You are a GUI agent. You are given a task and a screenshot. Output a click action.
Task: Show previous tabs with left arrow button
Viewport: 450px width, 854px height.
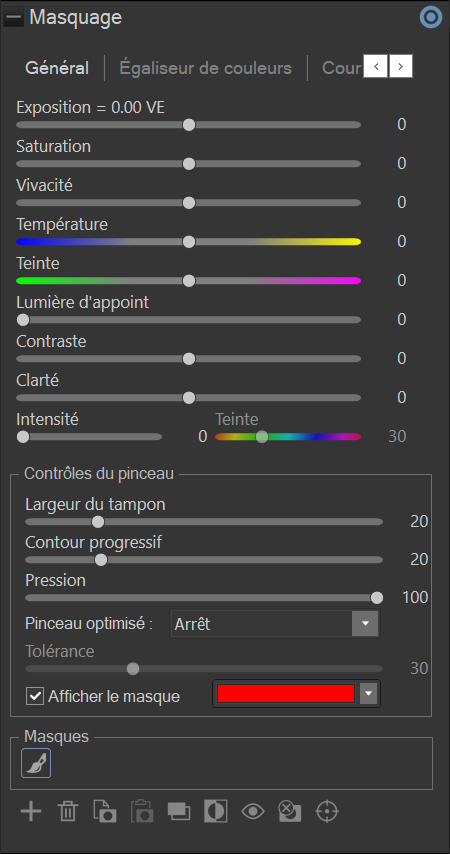(376, 67)
